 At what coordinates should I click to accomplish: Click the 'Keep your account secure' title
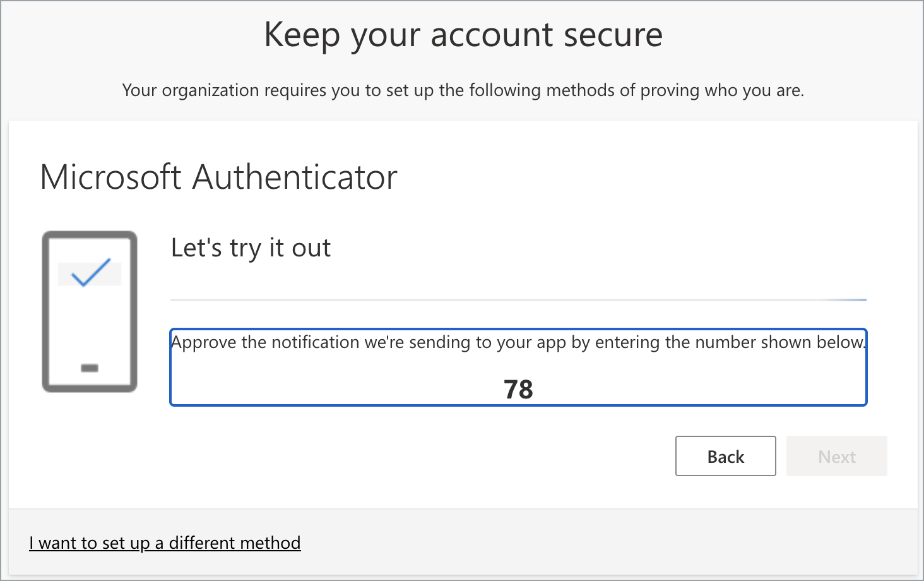464,35
